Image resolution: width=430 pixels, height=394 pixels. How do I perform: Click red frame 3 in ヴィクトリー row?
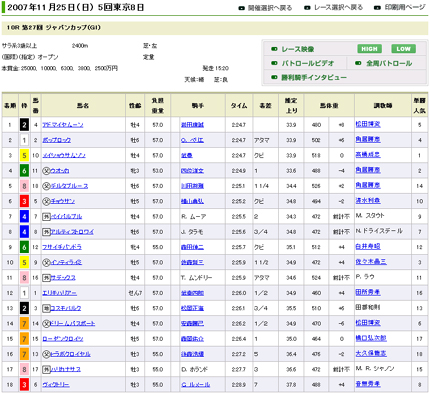(24, 385)
